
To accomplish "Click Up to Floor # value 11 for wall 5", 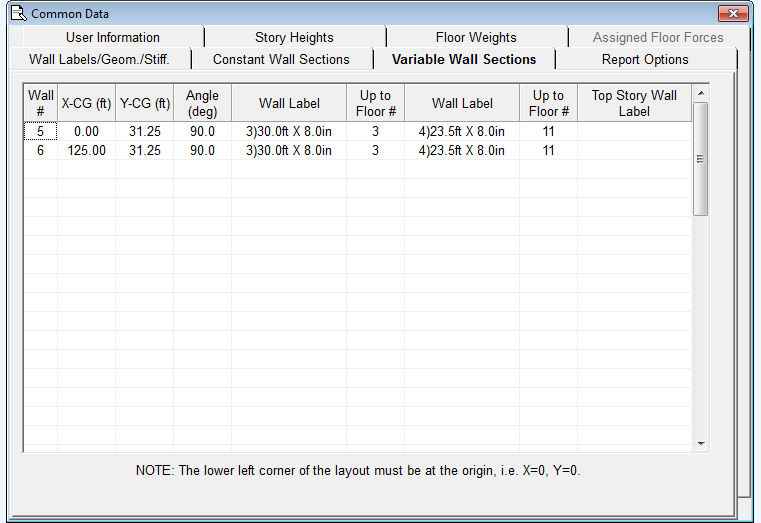I will point(548,132).
